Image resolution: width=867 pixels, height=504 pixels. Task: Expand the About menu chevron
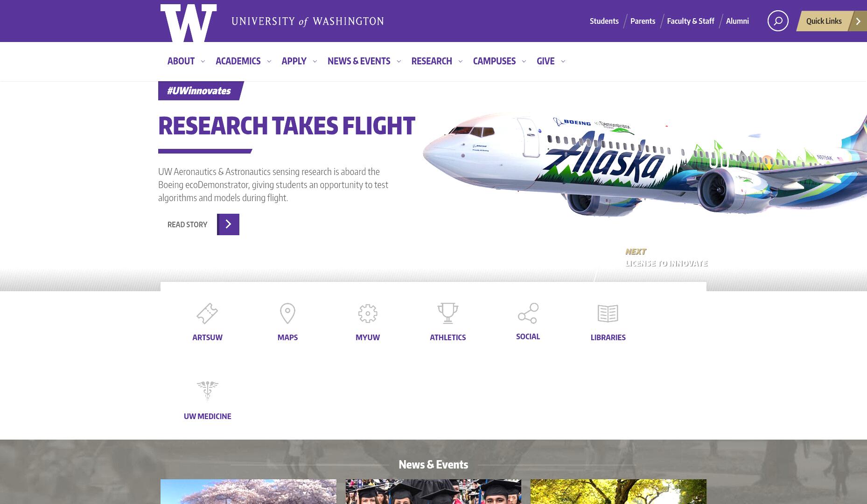[x=203, y=61]
